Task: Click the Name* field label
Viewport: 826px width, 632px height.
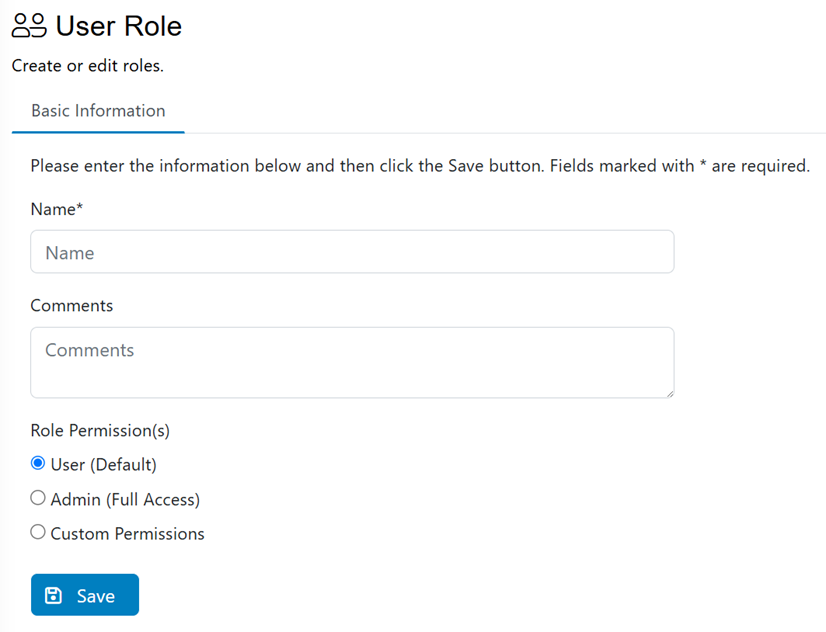Action: (57, 209)
